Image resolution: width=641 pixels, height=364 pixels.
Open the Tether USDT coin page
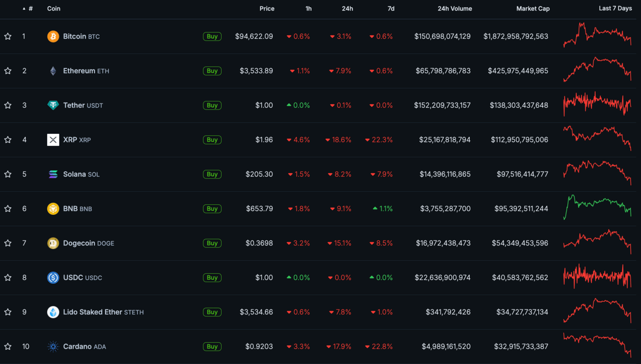click(83, 105)
